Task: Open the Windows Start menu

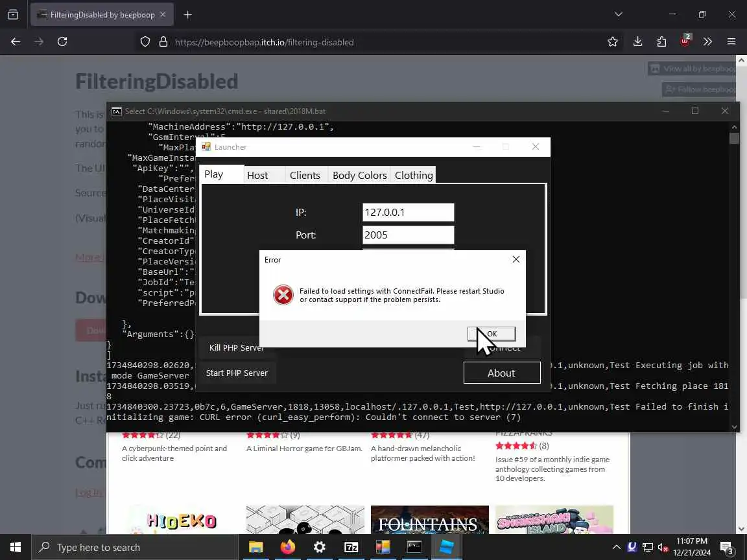Action: [x=16, y=547]
